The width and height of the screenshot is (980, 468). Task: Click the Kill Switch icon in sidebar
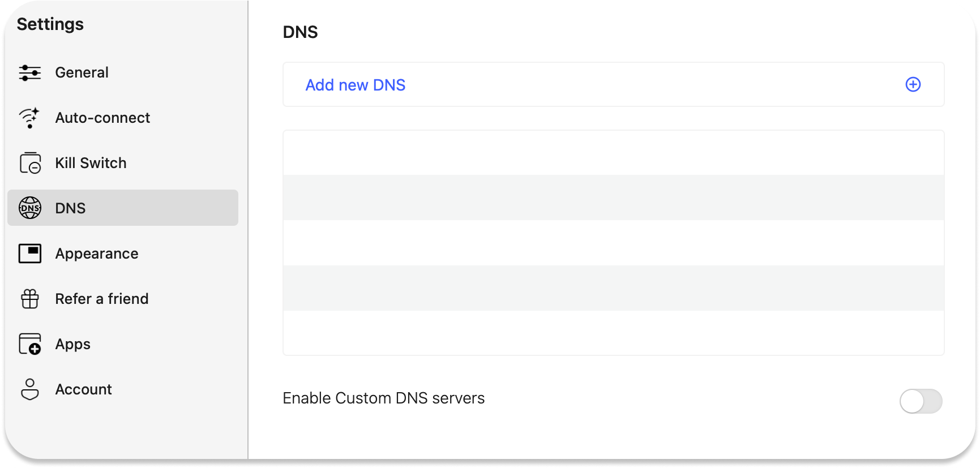[30, 163]
